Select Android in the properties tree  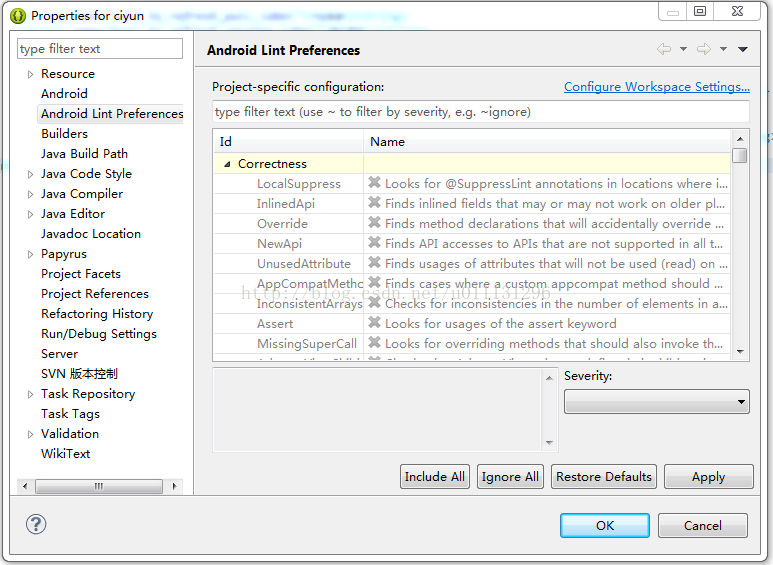pyautogui.click(x=65, y=94)
